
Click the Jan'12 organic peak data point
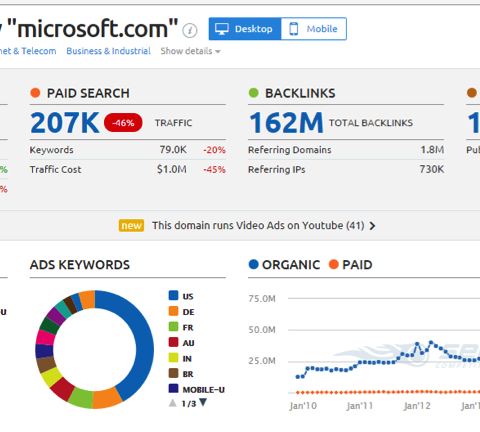point(417,344)
